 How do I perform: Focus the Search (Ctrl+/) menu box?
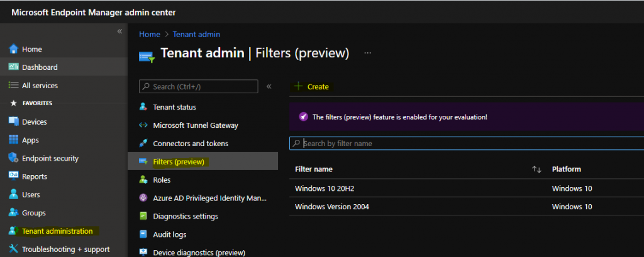[198, 86]
